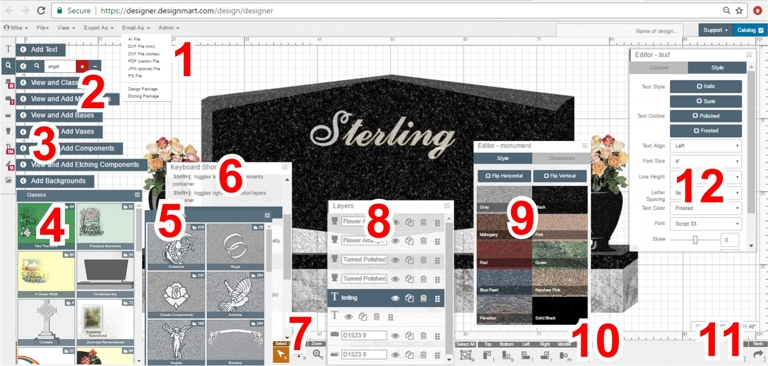
Task: Click the redo arrow icon
Action: (x=758, y=355)
